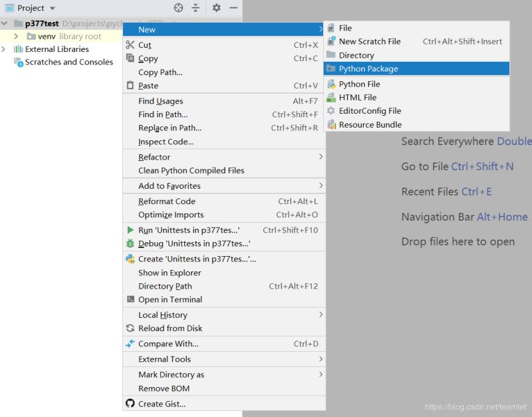Image resolution: width=532 pixels, height=417 pixels.
Task: Choose Python File in the submenu
Action: pyautogui.click(x=359, y=84)
